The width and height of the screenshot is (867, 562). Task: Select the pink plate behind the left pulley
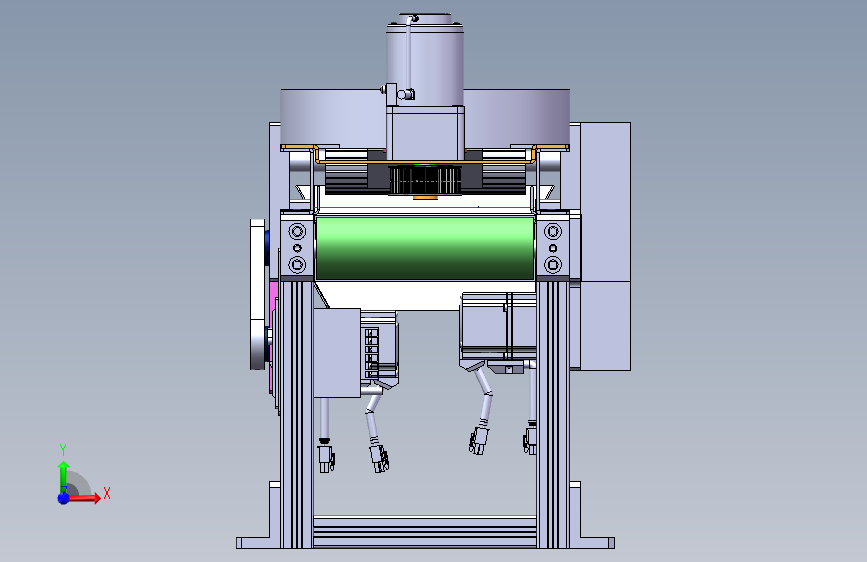[273, 336]
